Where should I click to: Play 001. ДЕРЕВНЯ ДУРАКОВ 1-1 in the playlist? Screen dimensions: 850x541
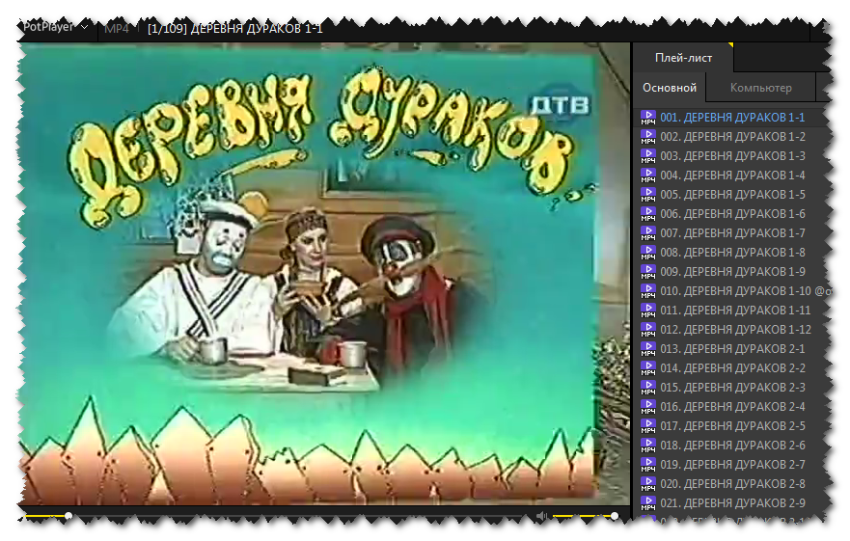pyautogui.click(x=732, y=118)
